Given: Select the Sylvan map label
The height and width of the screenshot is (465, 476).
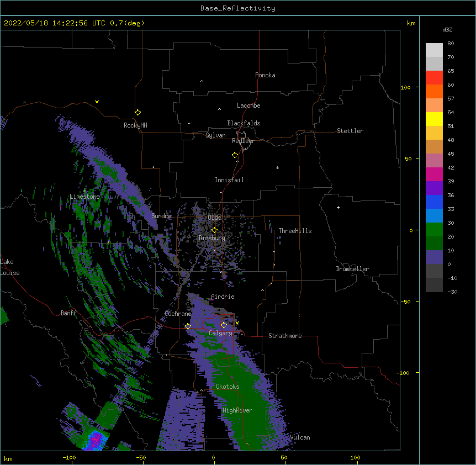Looking at the screenshot, I should (215, 135).
